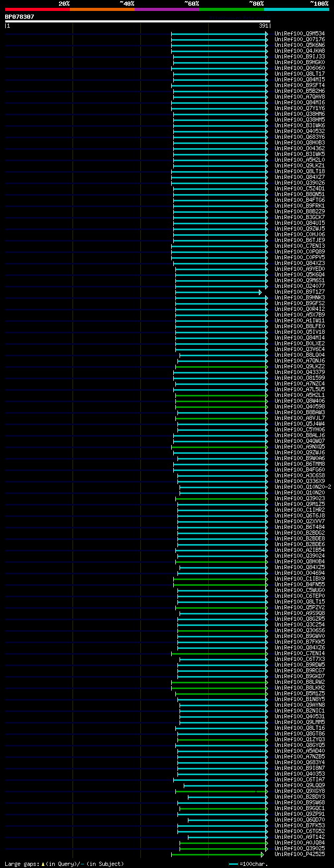Click the green ~80% identity legend segment
Viewport: 334px width, 868px height.
(232, 9)
